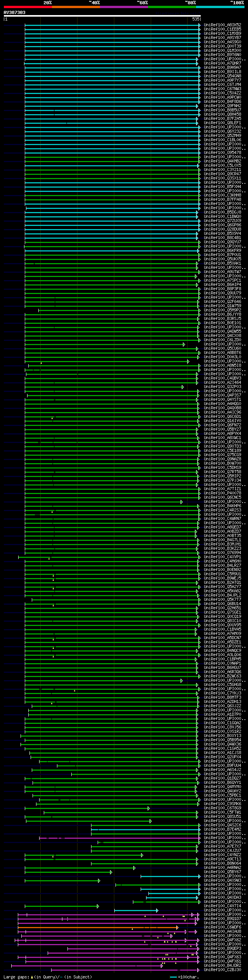Select hit label UniRef100_B7E4M2

pyautogui.click(x=222, y=829)
